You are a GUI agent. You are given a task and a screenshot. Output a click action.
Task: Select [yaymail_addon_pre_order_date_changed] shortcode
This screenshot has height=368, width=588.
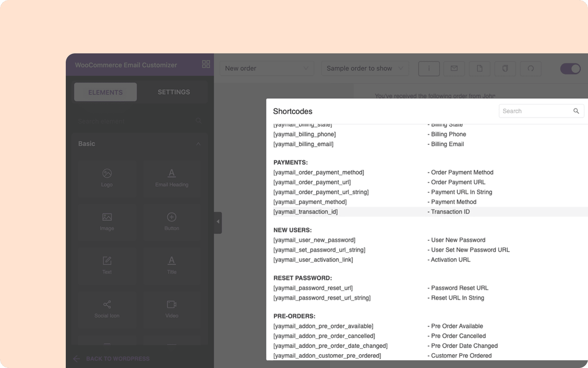[330, 346]
